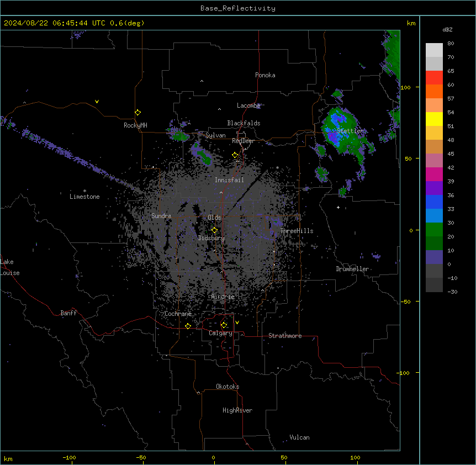Select the light blue 30-33 dBZ legend swatch

(434, 216)
